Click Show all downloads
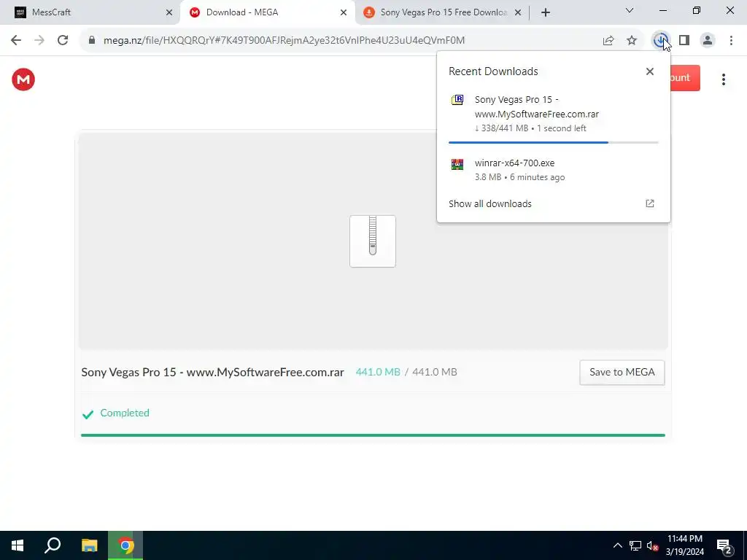Viewport: 747px width, 560px height. tap(489, 204)
